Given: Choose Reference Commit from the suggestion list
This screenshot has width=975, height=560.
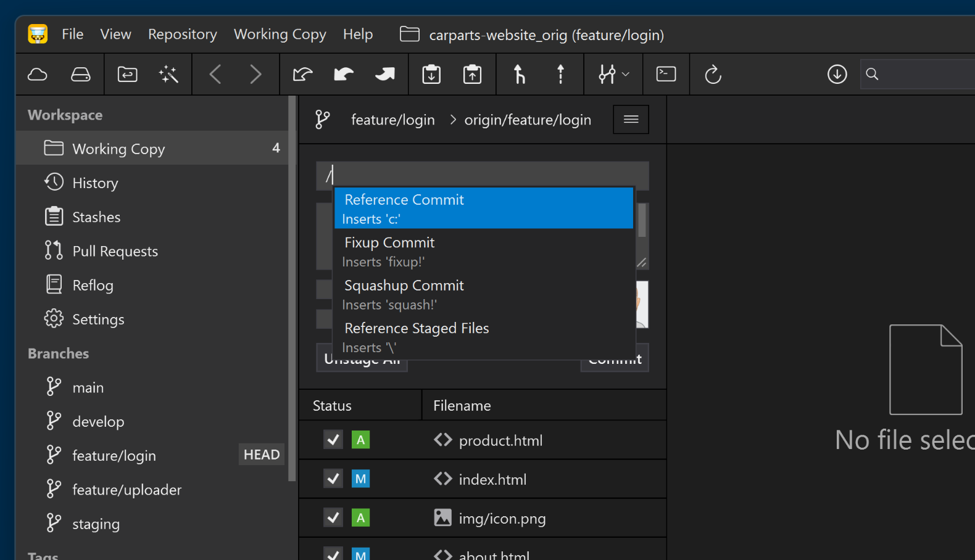Looking at the screenshot, I should 483,208.
